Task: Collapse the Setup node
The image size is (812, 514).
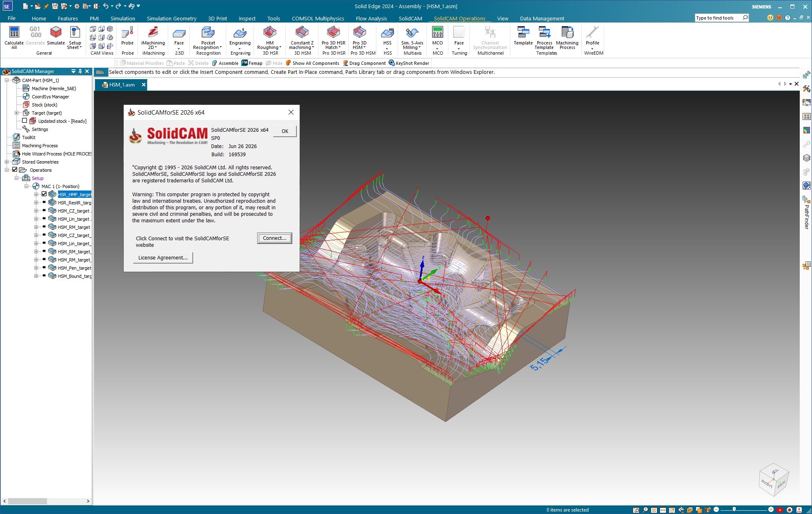Action: (16, 178)
